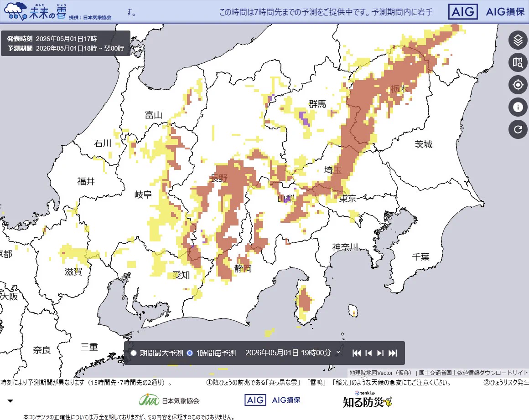This screenshot has height=420, width=529.
Task: Click the 発表時刻 info panel
Action: [x=66, y=43]
